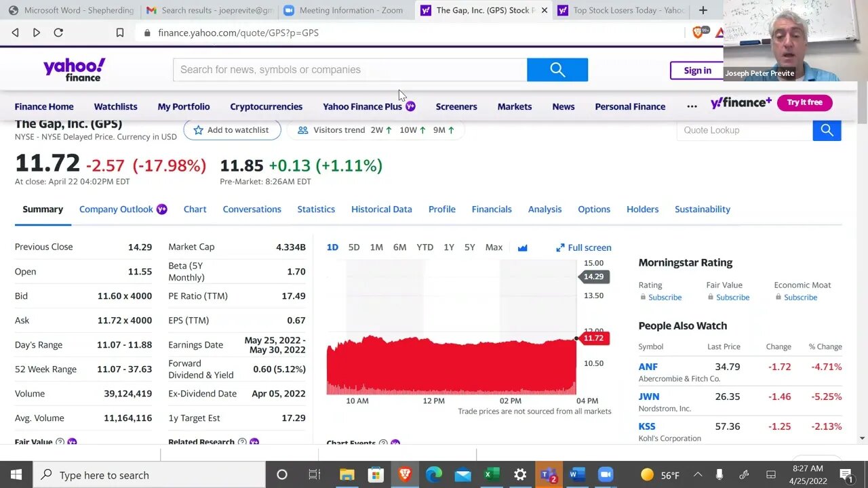Reload the page with refresh icon
This screenshot has width=868, height=488.
click(58, 33)
